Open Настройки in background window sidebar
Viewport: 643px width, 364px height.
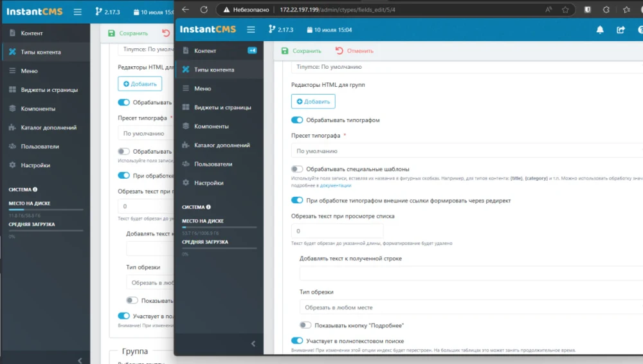tap(46, 165)
